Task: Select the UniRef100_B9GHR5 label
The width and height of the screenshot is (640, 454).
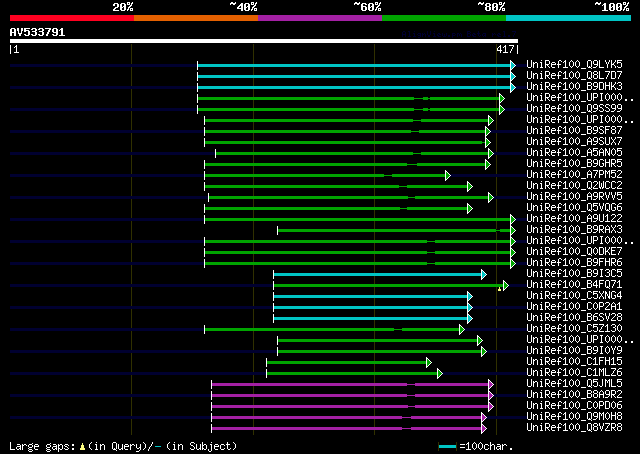Action: (574, 163)
